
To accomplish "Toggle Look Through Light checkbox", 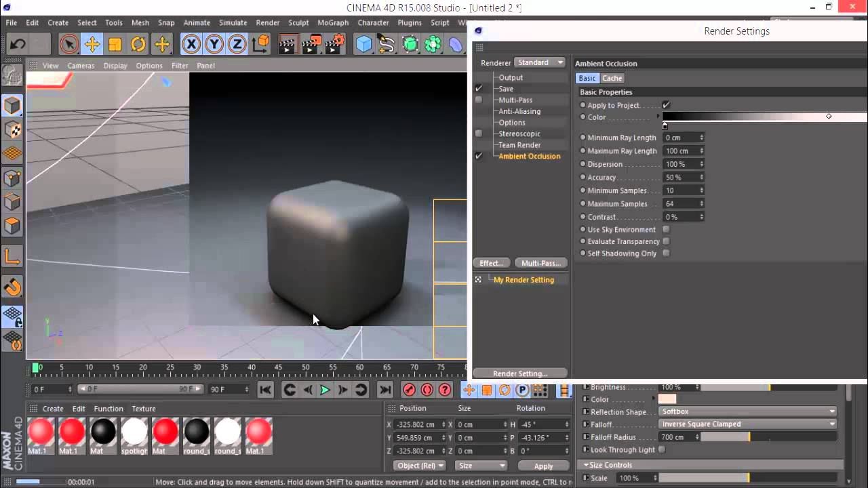I will tap(662, 449).
